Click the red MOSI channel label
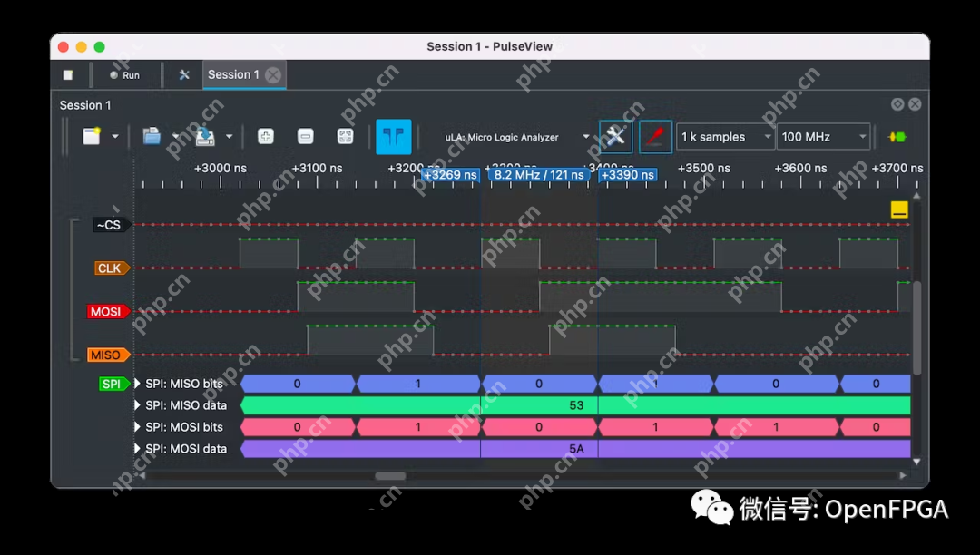980x555 pixels. point(106,311)
